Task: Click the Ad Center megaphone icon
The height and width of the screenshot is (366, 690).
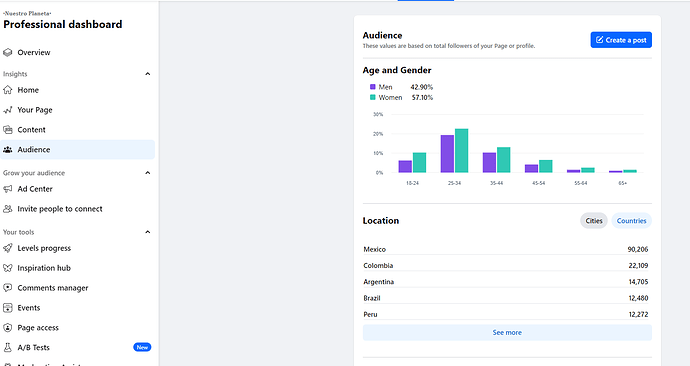Action: coord(7,189)
